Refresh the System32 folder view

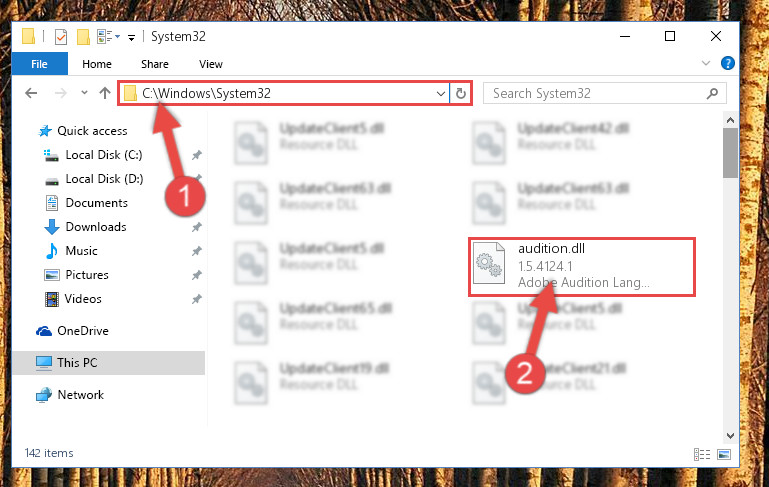pyautogui.click(x=461, y=93)
